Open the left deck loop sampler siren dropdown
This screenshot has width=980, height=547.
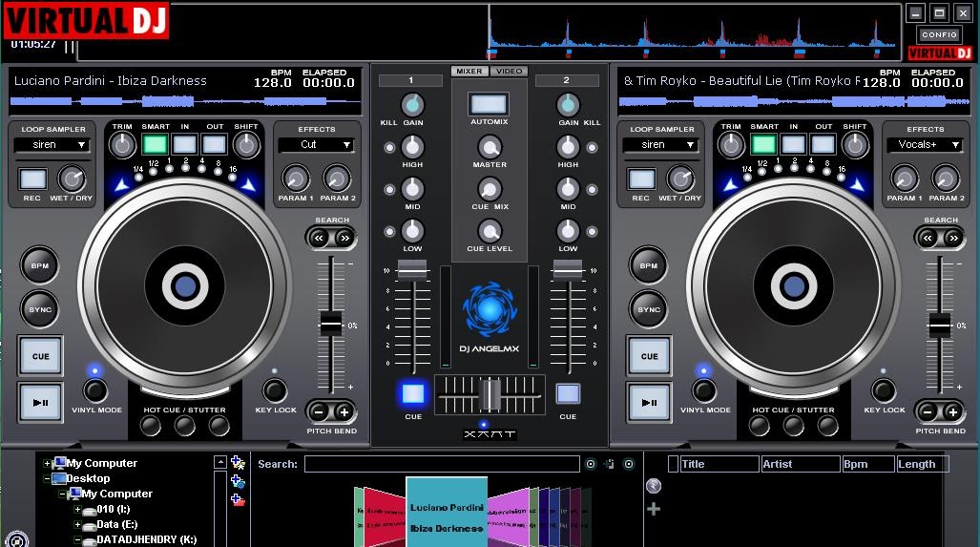[x=52, y=144]
